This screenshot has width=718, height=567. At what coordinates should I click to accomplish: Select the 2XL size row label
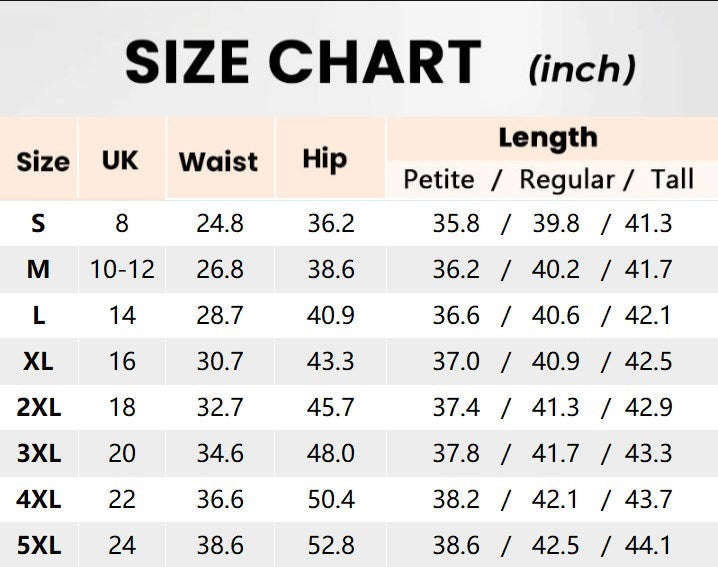pos(38,407)
